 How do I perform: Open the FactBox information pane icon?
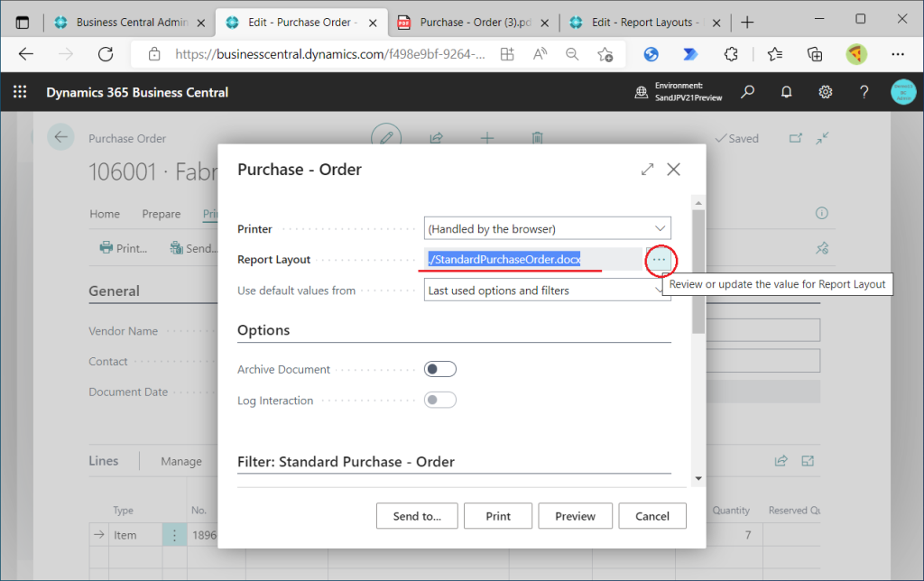821,213
